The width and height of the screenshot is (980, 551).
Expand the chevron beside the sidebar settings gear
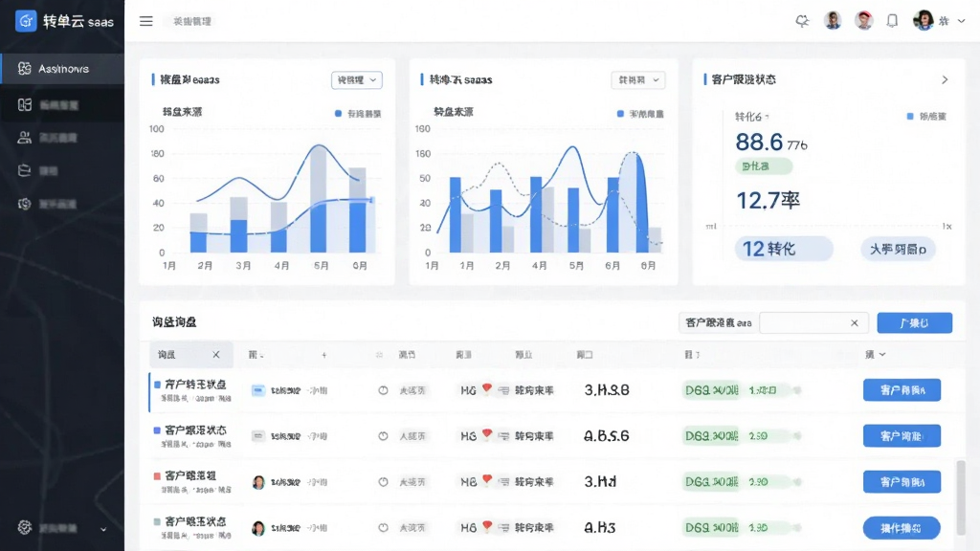point(103,529)
